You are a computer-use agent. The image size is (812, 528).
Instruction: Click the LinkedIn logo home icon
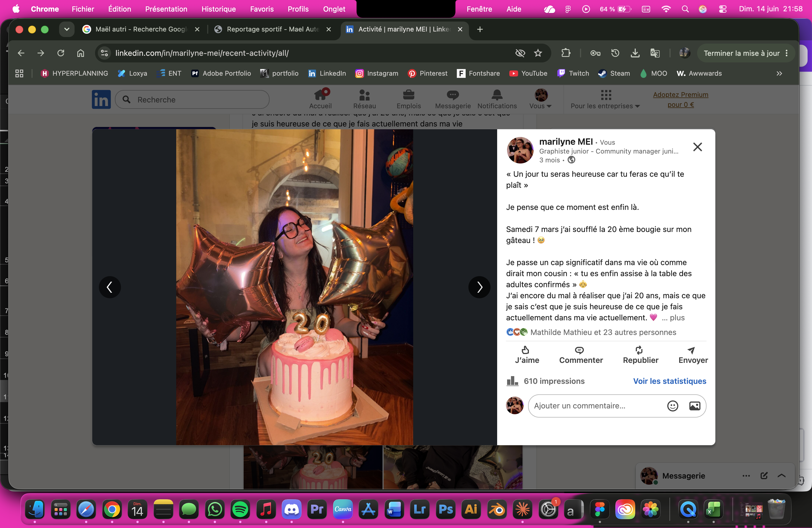101,100
